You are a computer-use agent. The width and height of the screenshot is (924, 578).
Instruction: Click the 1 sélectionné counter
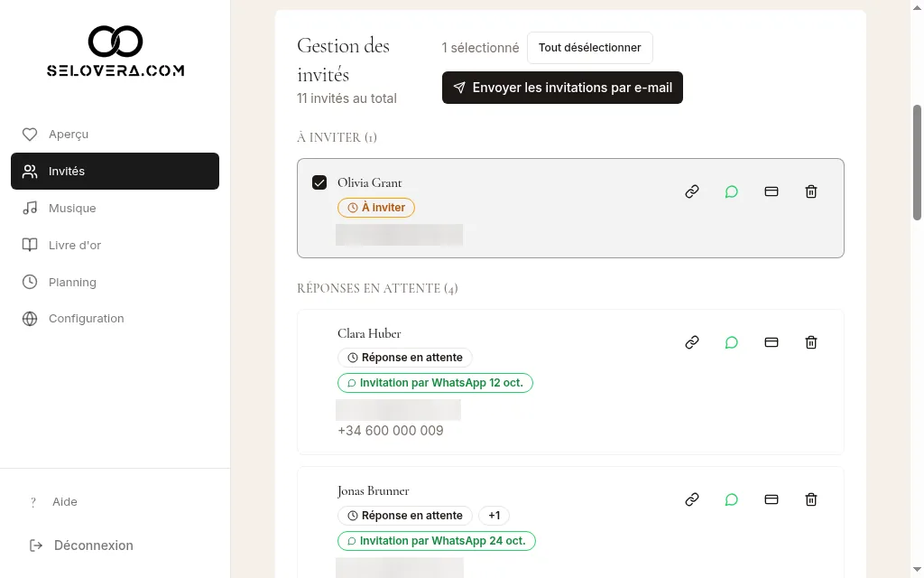(480, 48)
